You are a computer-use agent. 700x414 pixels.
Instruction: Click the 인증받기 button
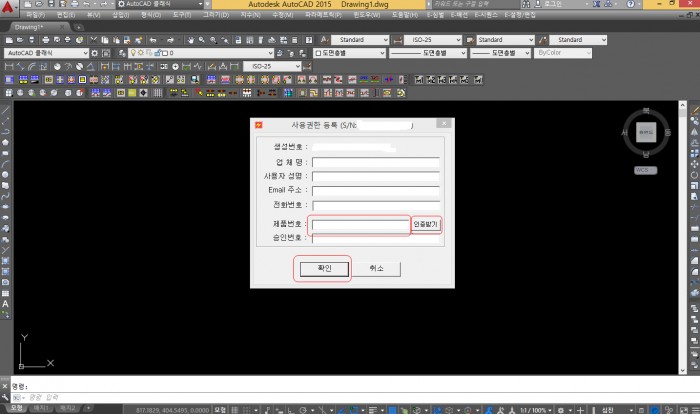click(425, 224)
